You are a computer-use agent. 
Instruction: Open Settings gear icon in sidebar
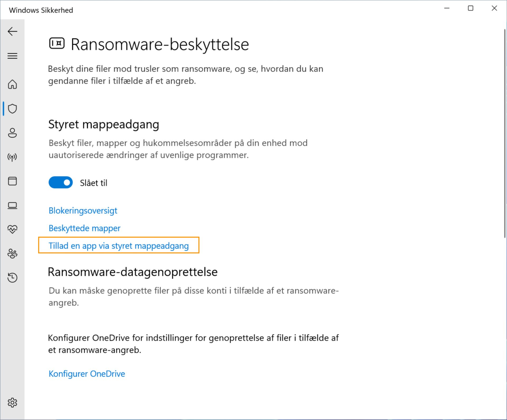click(12, 403)
